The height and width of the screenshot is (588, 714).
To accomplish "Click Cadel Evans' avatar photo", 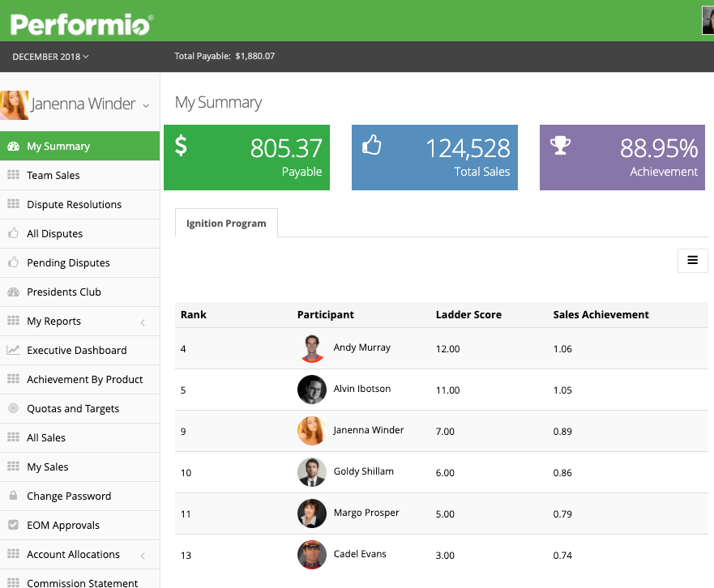I will (312, 555).
